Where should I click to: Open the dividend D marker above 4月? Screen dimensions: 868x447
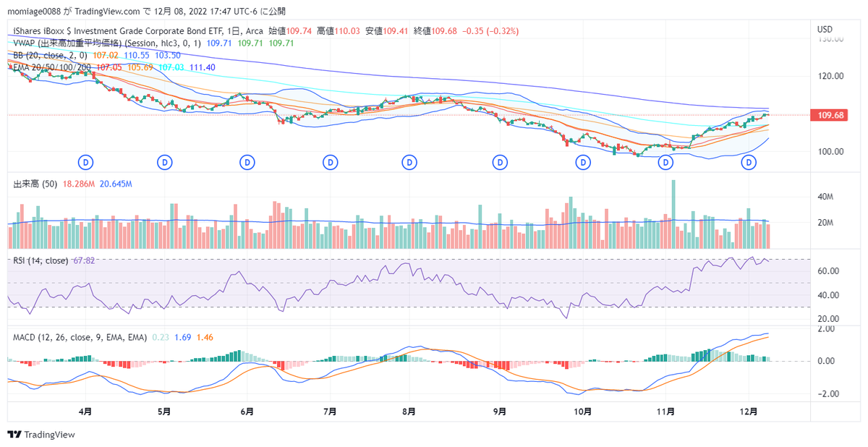(x=86, y=163)
